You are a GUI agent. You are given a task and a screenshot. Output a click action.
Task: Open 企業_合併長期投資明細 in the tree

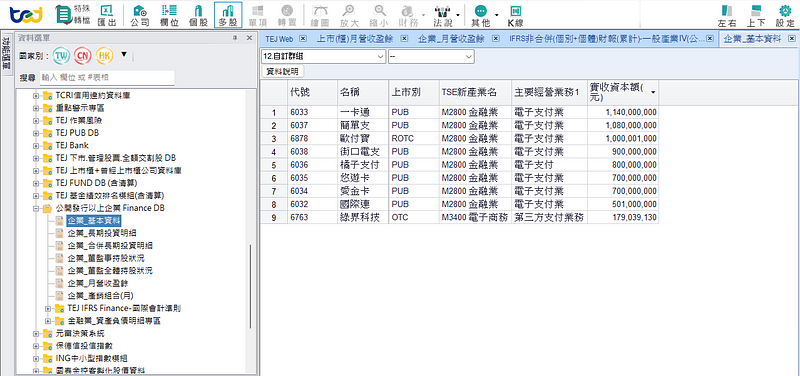pyautogui.click(x=110, y=245)
